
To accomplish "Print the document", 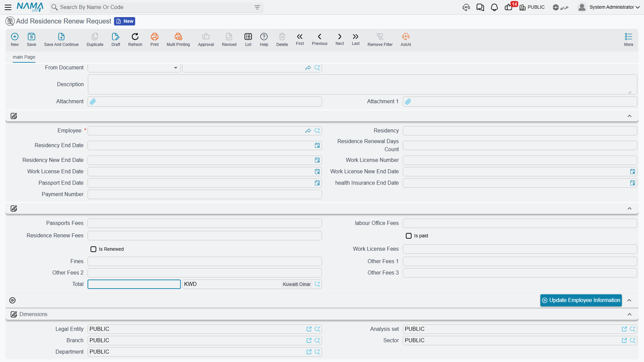I will 155,39.
